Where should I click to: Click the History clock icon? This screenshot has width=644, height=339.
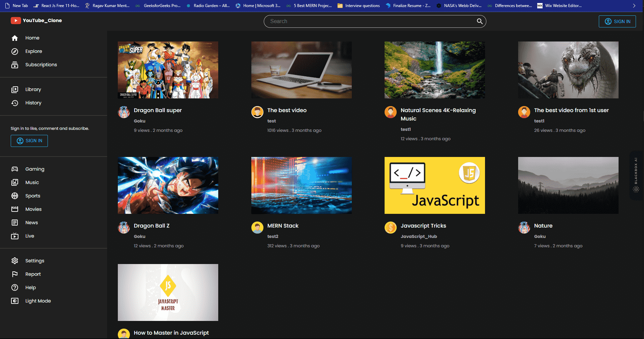point(15,103)
